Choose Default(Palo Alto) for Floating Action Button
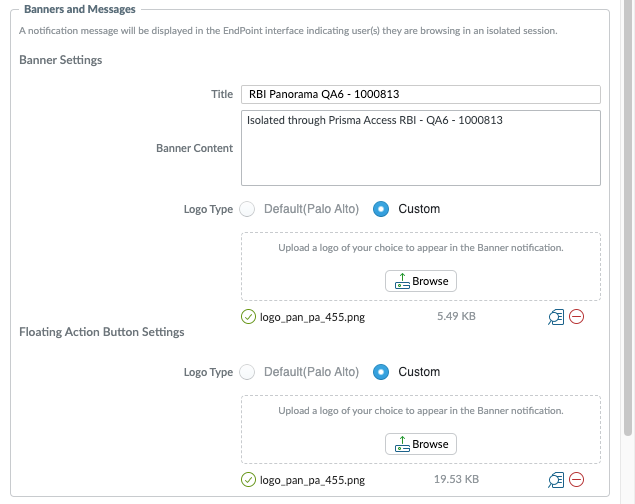 [248, 372]
